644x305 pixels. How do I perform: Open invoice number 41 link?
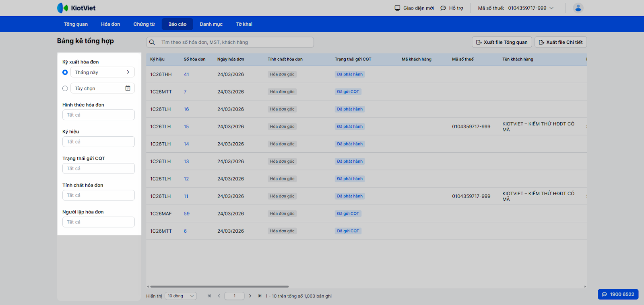(x=186, y=74)
